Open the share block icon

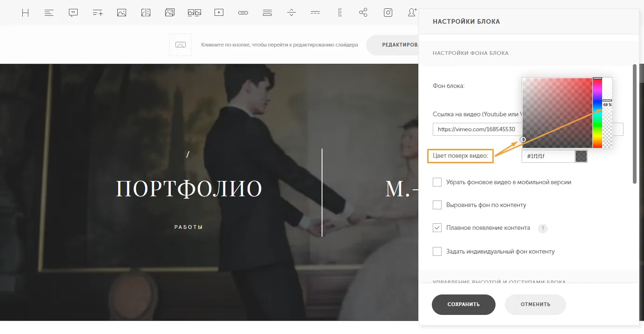click(363, 13)
